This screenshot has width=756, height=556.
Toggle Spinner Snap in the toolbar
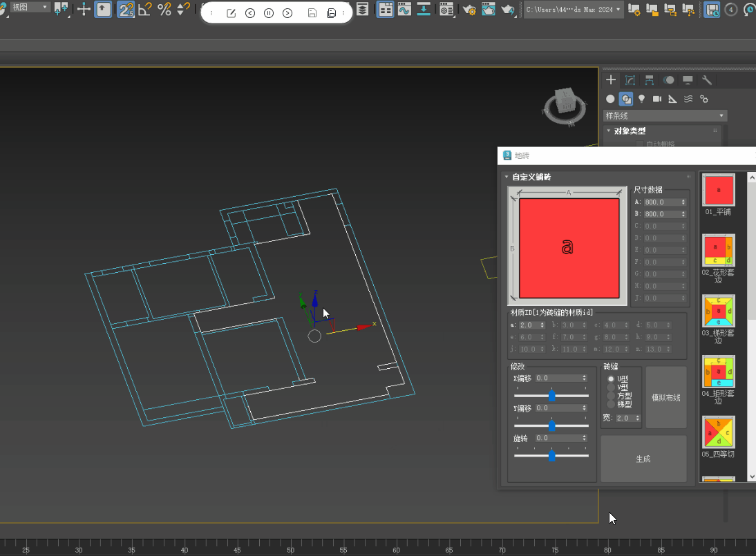183,10
